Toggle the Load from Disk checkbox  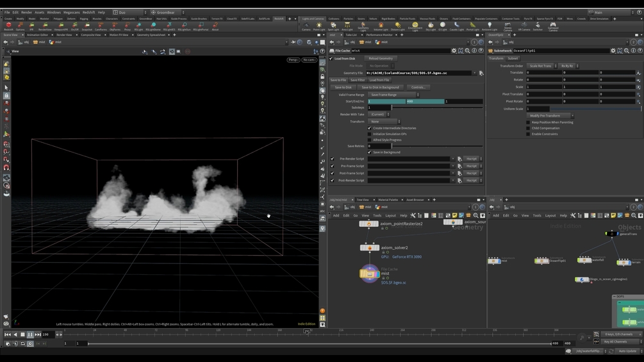(x=331, y=58)
